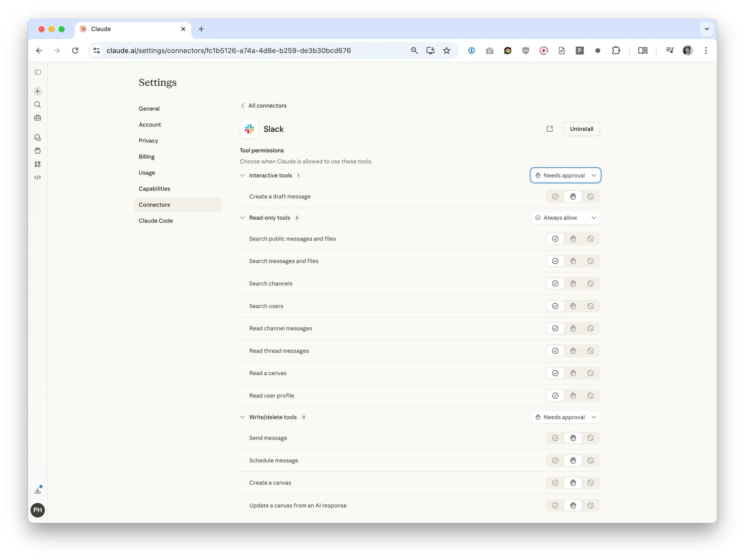
Task: Open search from the sidebar magnifier icon
Action: pos(37,104)
